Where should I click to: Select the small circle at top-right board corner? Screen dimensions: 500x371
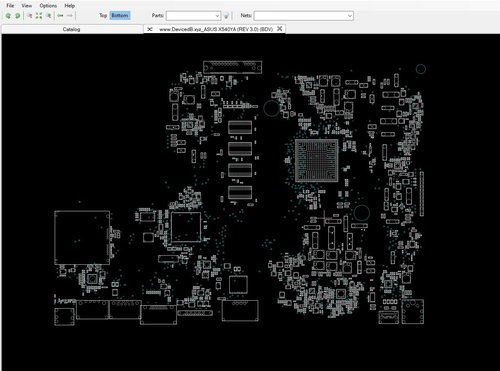(x=421, y=69)
